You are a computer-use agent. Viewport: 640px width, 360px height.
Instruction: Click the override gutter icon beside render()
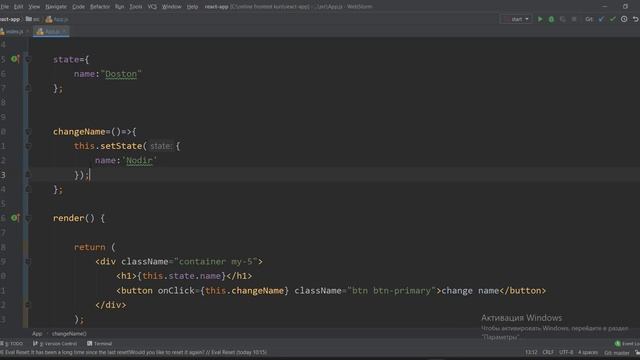[15, 218]
